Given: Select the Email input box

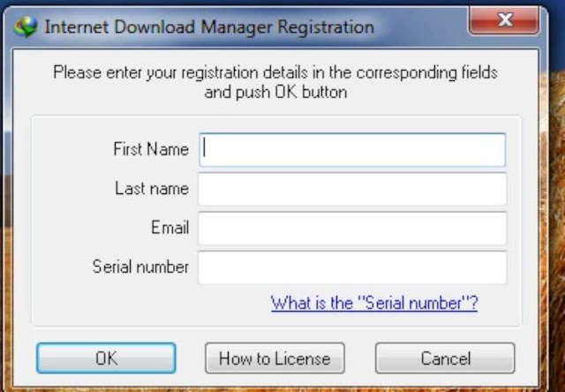Looking at the screenshot, I should (x=352, y=229).
